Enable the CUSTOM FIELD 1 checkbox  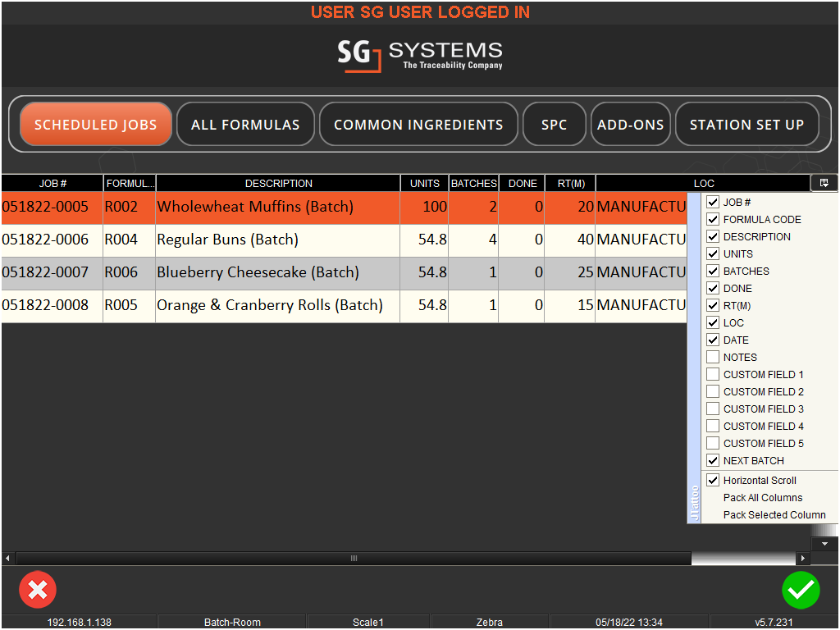tap(713, 374)
